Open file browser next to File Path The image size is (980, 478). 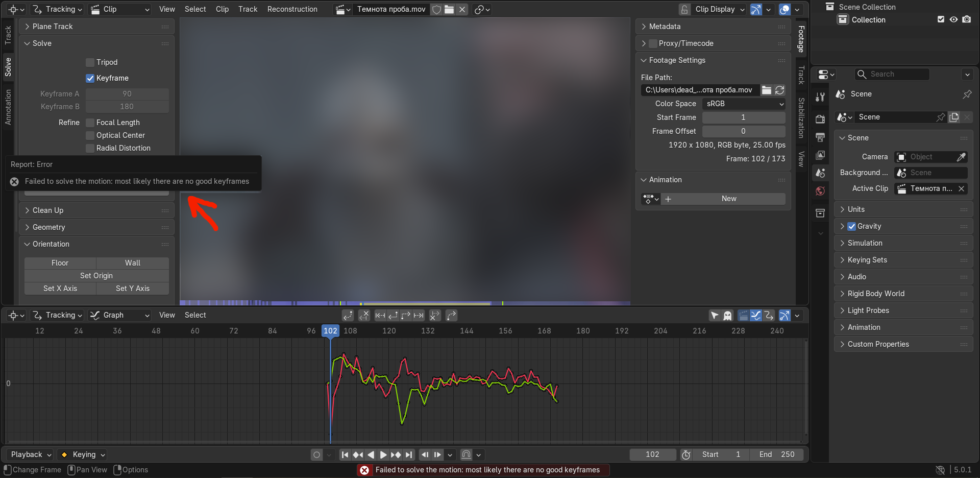[x=767, y=90]
